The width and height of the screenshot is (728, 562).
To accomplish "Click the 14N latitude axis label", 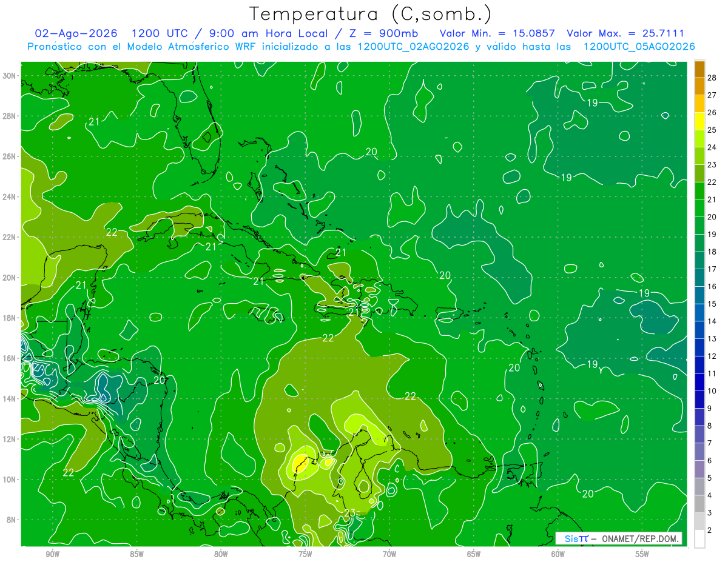I will [10, 399].
